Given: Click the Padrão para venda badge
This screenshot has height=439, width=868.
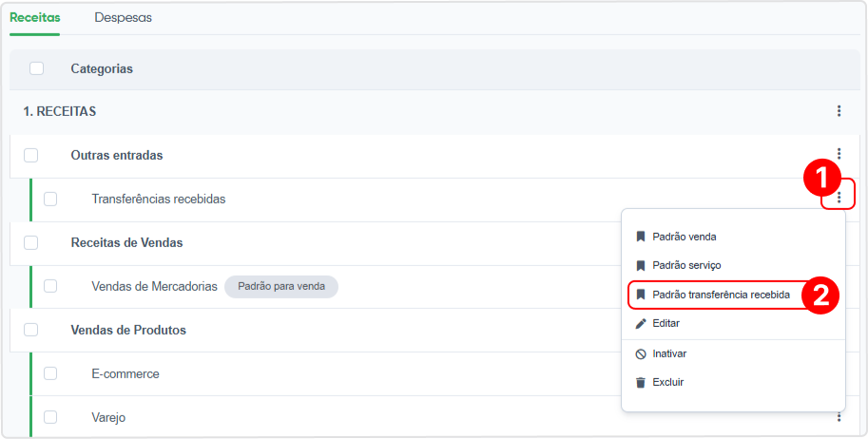Looking at the screenshot, I should point(281,287).
